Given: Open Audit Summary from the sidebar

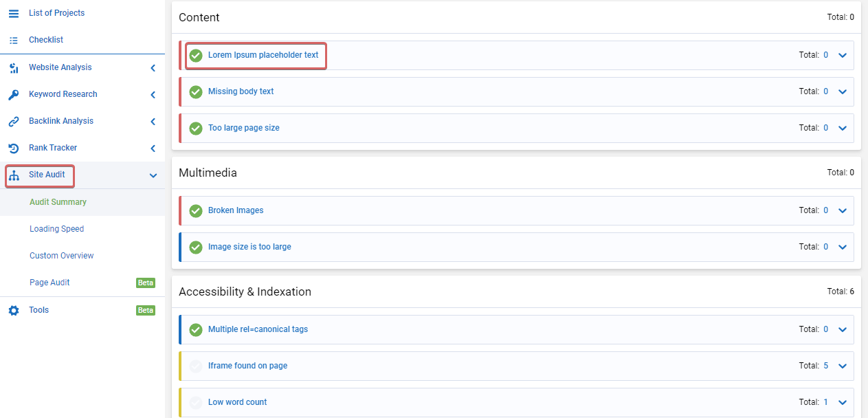Looking at the screenshot, I should [58, 201].
